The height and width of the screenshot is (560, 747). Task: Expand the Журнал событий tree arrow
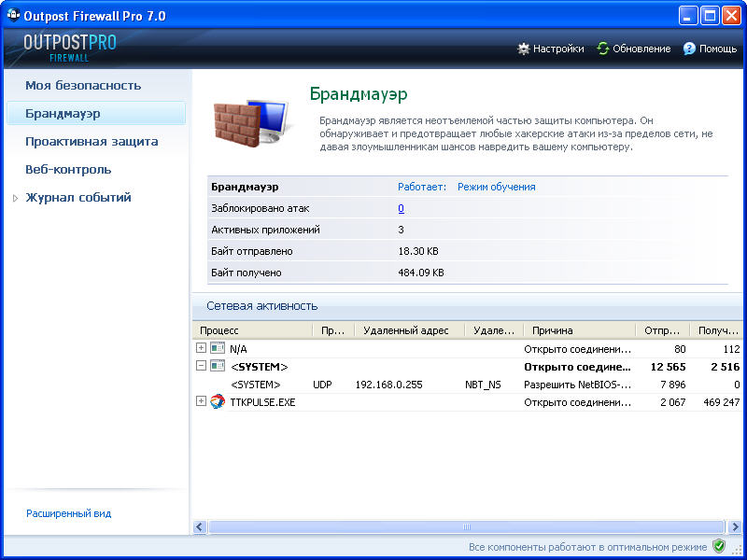(15, 198)
